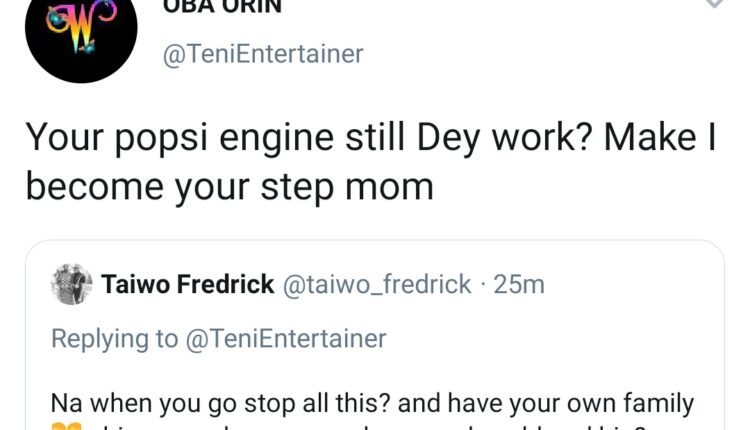Tap the dot separator before 25m

pos(484,285)
